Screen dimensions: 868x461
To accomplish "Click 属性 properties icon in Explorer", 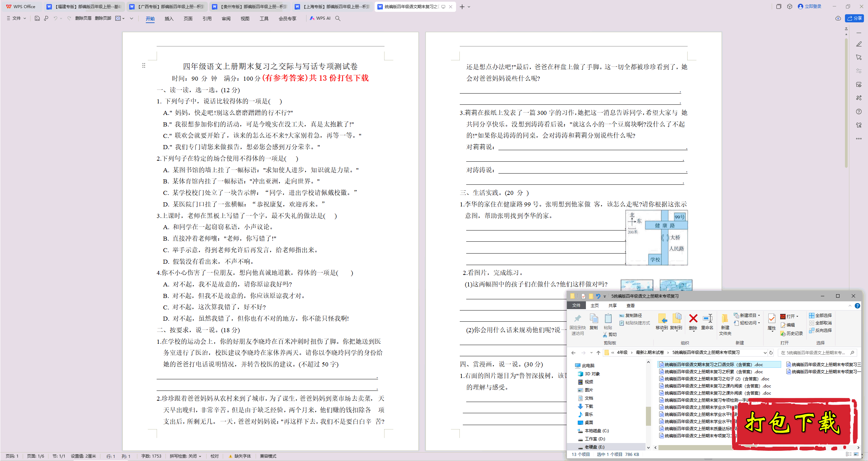I will click(x=772, y=322).
